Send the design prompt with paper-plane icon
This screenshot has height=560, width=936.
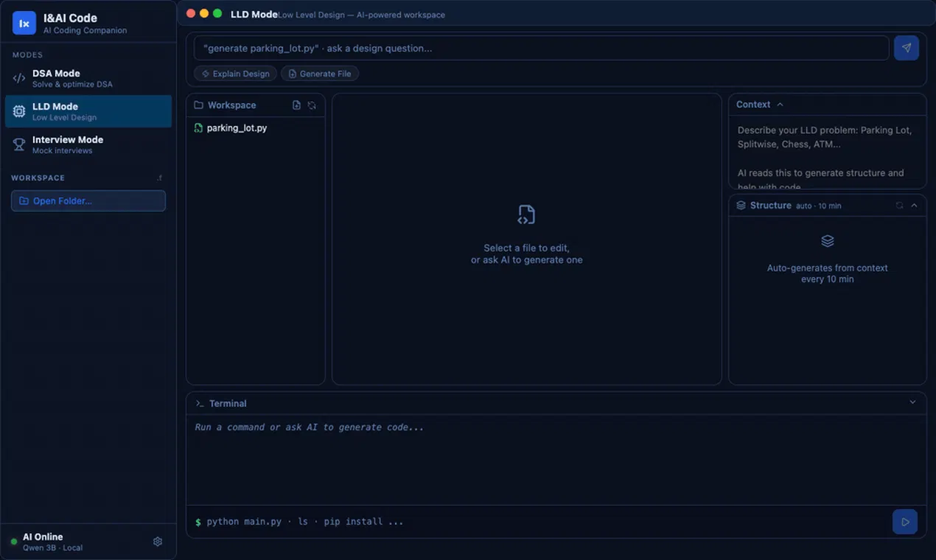pyautogui.click(x=907, y=48)
